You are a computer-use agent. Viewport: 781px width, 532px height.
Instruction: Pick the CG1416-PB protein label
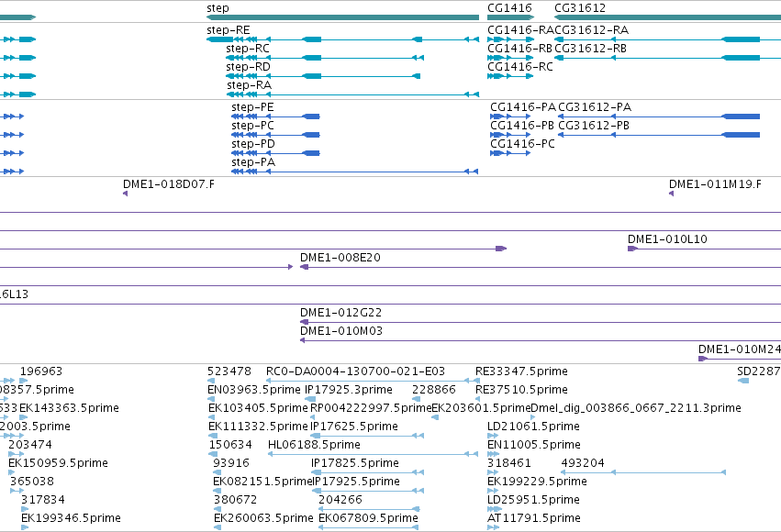tap(522, 126)
